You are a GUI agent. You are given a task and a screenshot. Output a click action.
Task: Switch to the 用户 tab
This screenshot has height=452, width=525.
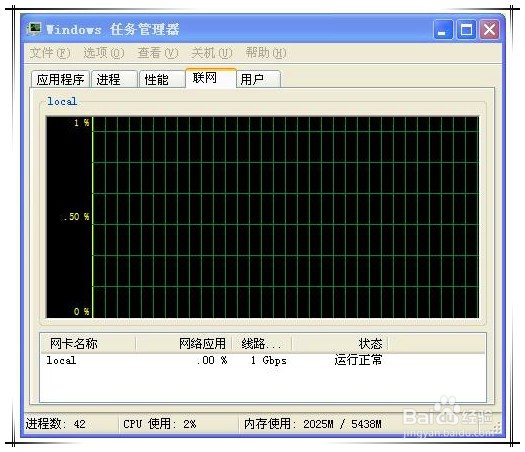click(x=258, y=79)
